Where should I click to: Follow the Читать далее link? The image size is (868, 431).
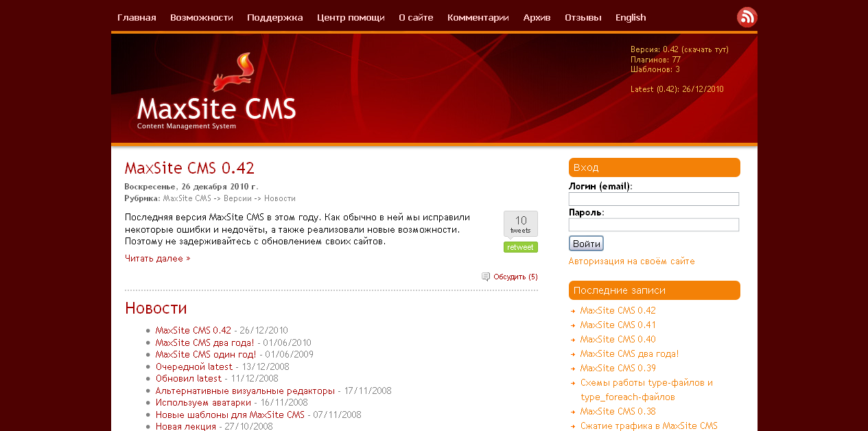point(157,259)
